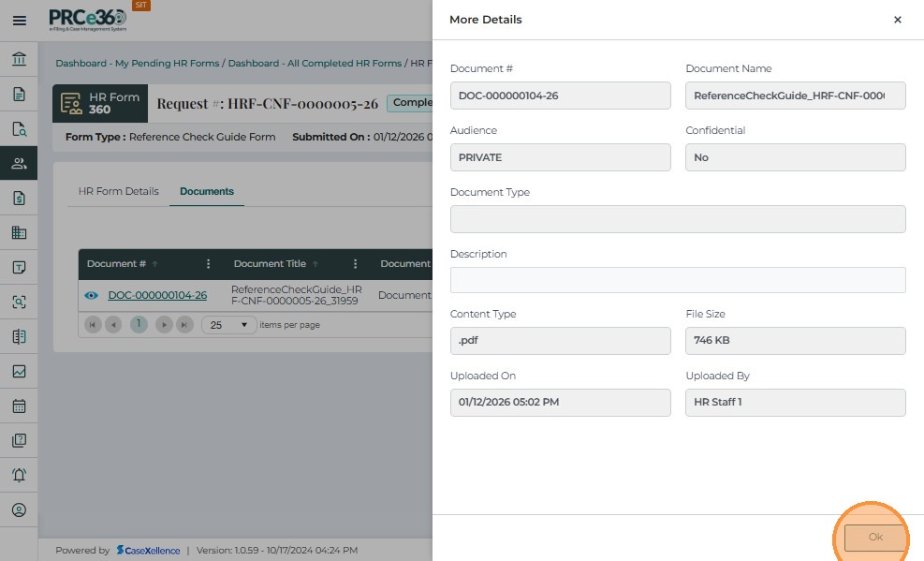Select the people HR sidebar icon

tap(19, 163)
